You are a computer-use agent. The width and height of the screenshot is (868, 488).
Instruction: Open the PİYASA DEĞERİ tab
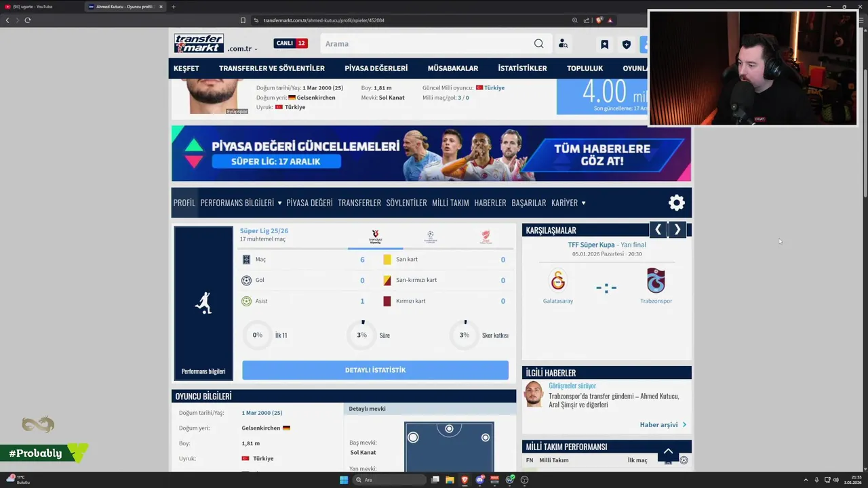pos(310,203)
